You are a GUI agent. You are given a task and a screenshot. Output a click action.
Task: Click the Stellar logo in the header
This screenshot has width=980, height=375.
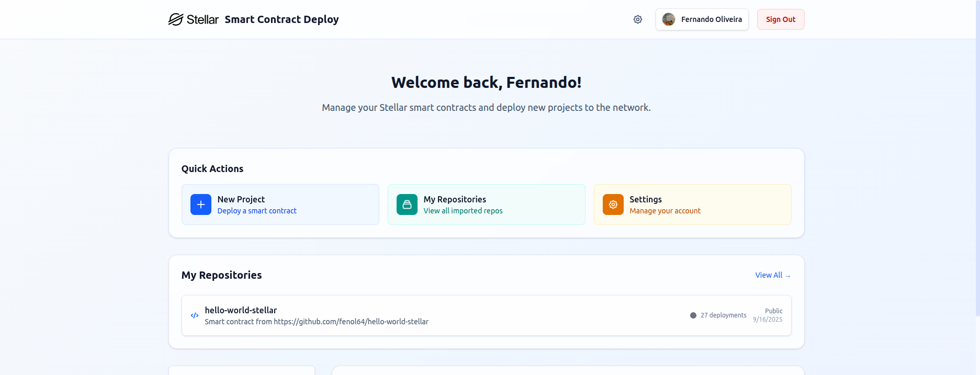(193, 19)
